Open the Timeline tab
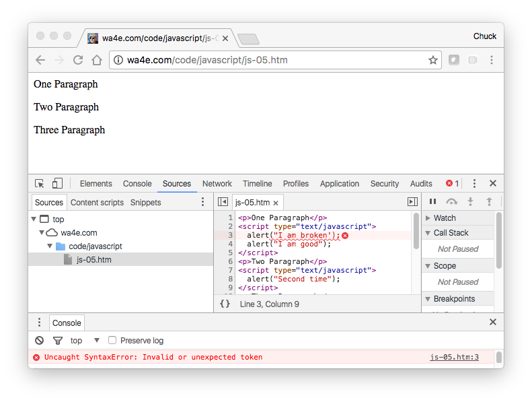Screen dimensions: 532x402 257,184
